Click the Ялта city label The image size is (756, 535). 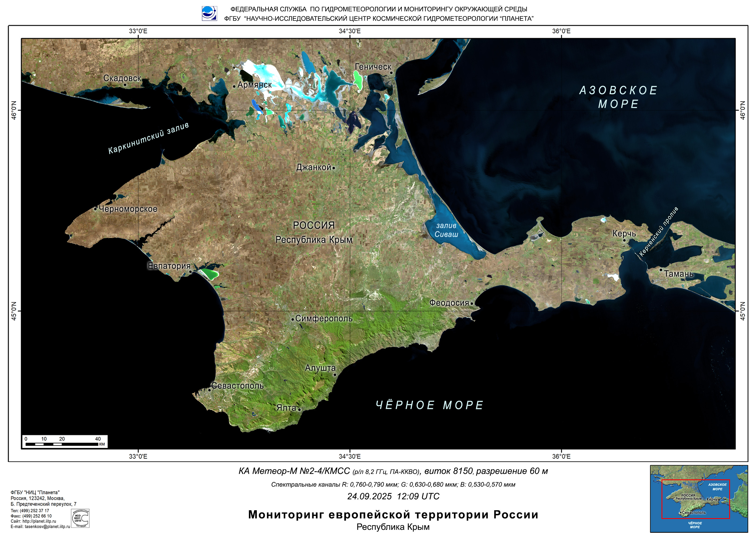click(x=286, y=408)
